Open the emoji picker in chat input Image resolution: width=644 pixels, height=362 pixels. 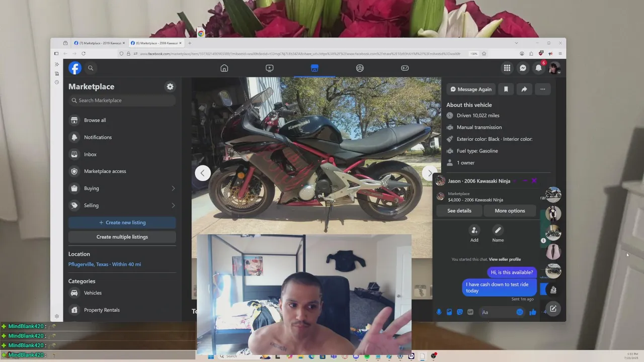[520, 312]
